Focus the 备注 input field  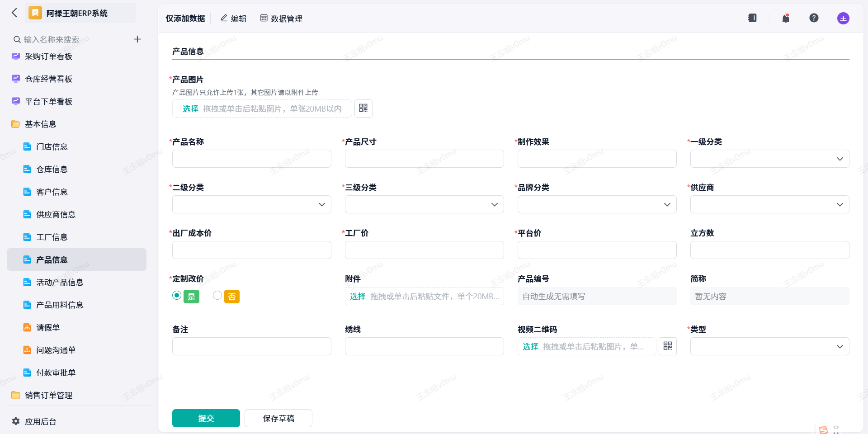pos(251,346)
